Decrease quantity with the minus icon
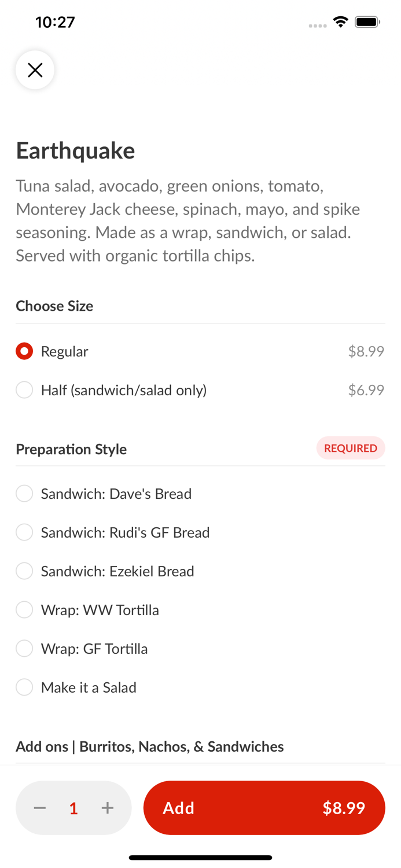Screen dimensions: 401x868 click(40, 808)
